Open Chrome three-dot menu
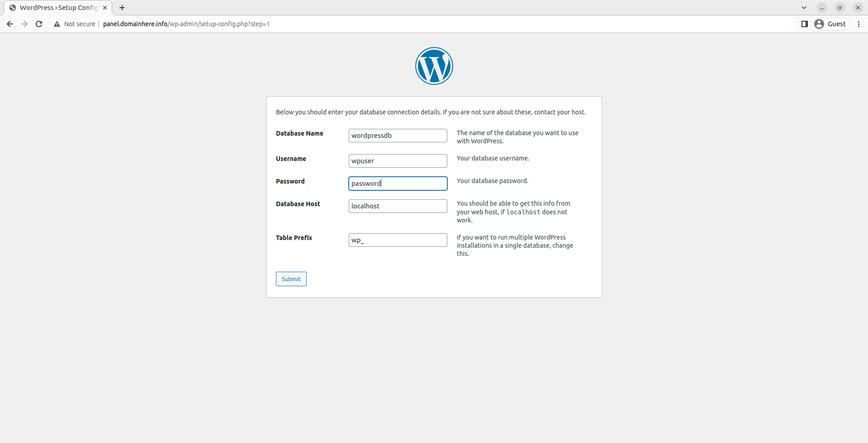This screenshot has width=868, height=443. tap(859, 24)
